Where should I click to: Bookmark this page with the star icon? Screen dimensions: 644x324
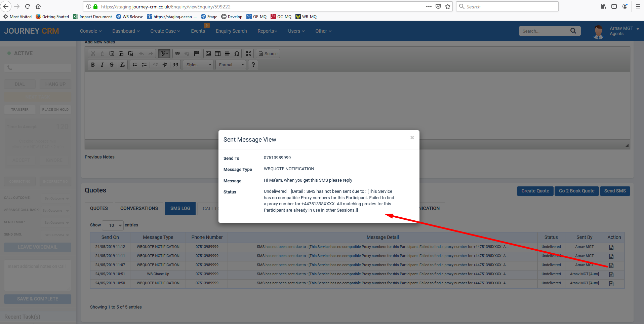point(448,6)
